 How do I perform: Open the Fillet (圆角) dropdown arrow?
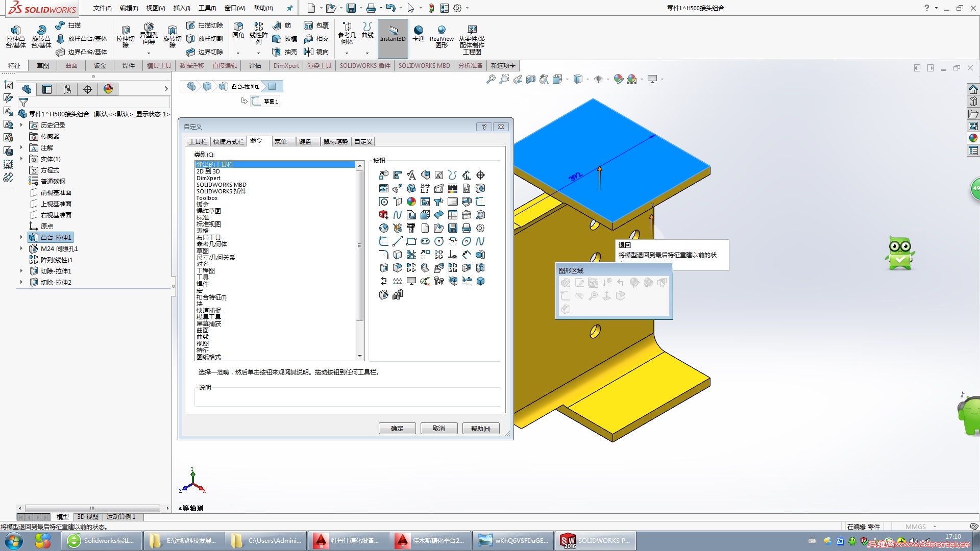tap(238, 53)
